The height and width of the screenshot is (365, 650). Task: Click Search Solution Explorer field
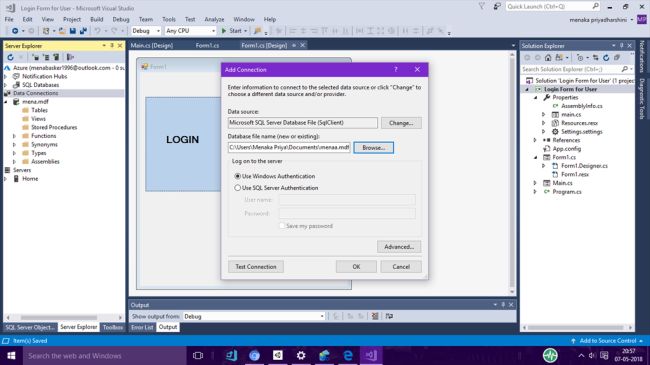(x=571, y=69)
